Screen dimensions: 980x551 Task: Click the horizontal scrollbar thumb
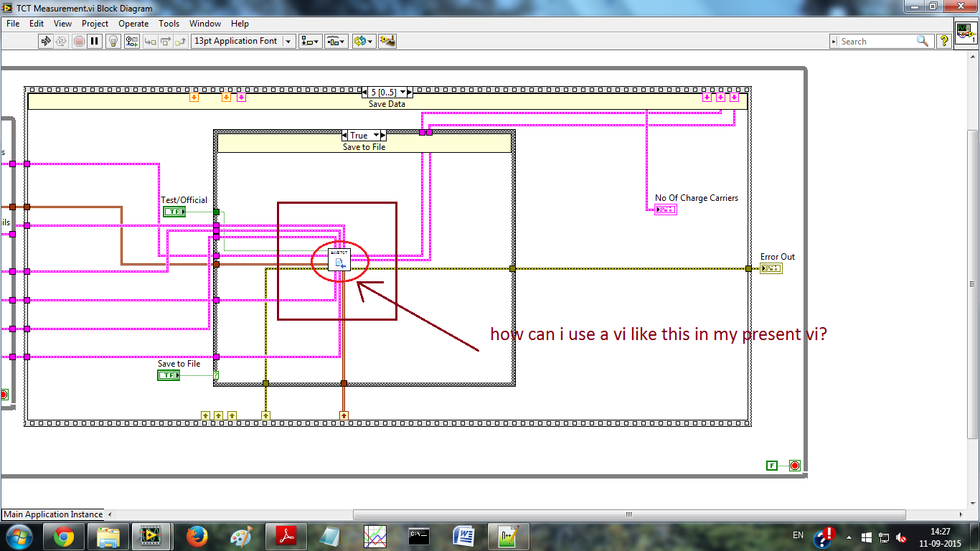tap(630, 514)
